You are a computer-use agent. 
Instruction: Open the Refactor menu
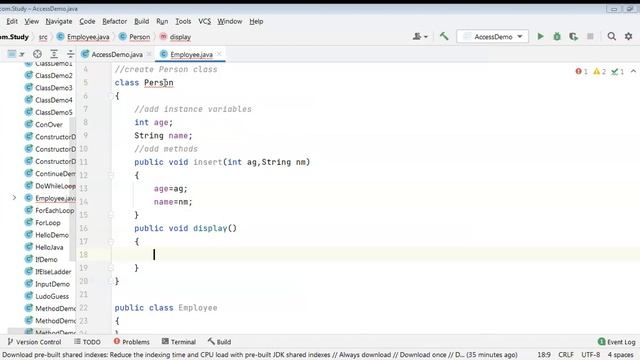tap(114, 21)
